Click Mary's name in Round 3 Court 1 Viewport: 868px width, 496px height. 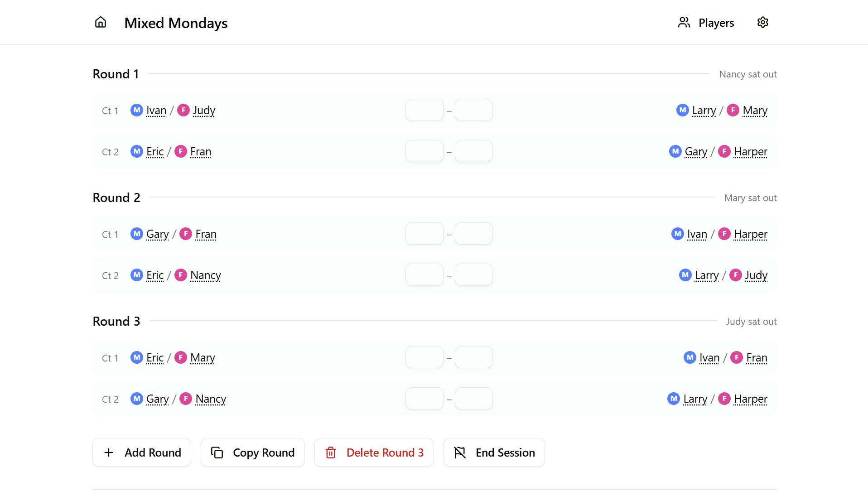203,357
